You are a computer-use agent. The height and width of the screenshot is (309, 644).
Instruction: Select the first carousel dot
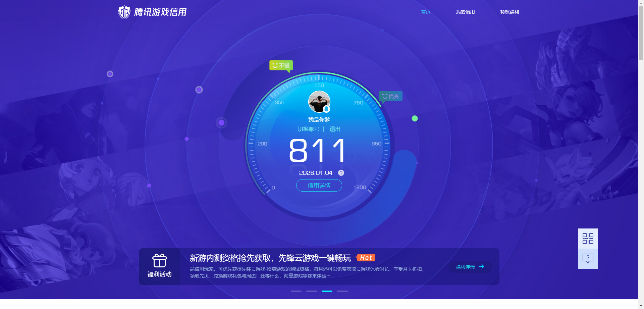[x=296, y=291]
